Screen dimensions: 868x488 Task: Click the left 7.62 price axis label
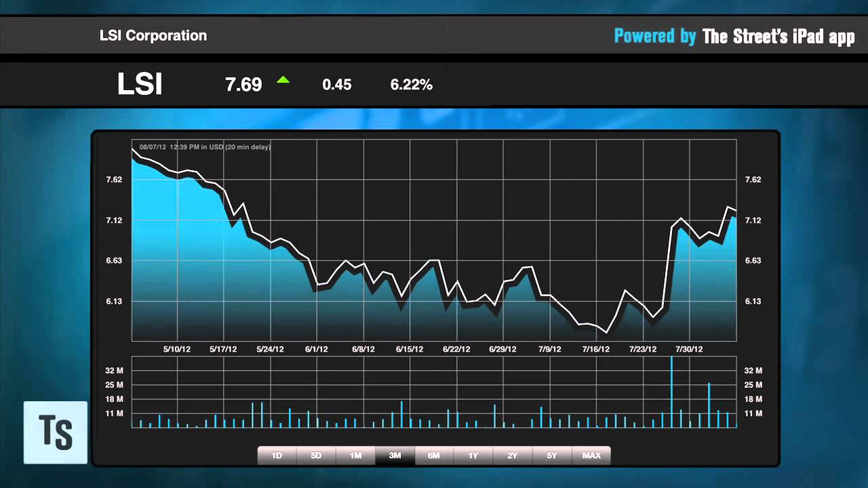point(114,180)
